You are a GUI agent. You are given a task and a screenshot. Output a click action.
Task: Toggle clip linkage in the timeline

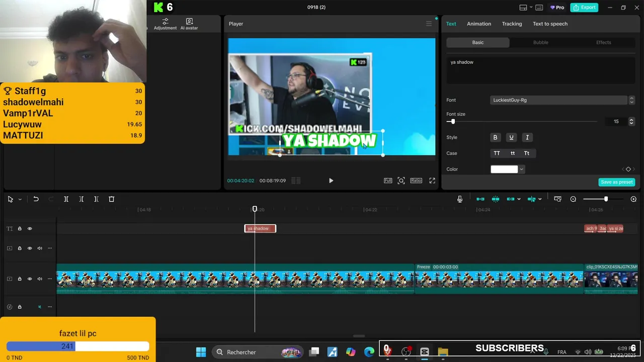[511, 199]
